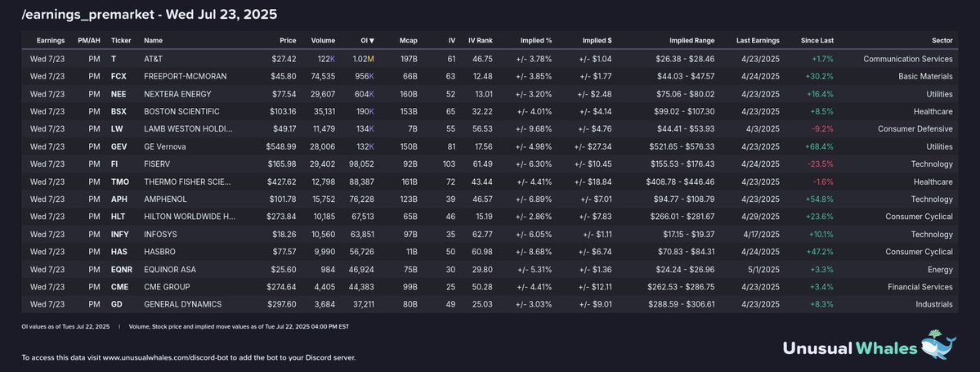Click the Implied % column header
Viewport: 980px width, 372px height.
(x=536, y=41)
